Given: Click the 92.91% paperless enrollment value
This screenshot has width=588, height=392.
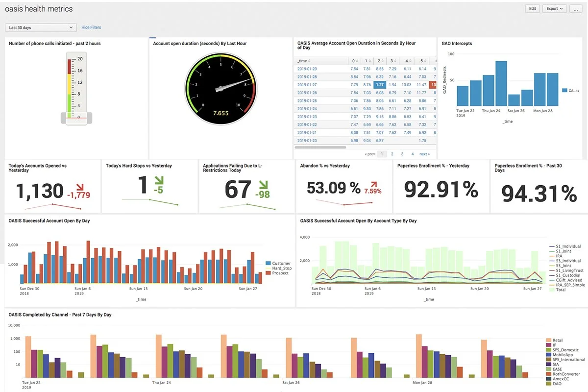Looking at the screenshot, I should pos(441,189).
